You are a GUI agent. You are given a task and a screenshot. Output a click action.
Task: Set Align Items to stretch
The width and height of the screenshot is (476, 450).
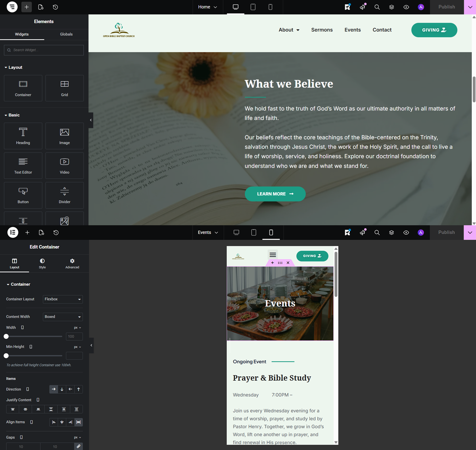tap(79, 422)
